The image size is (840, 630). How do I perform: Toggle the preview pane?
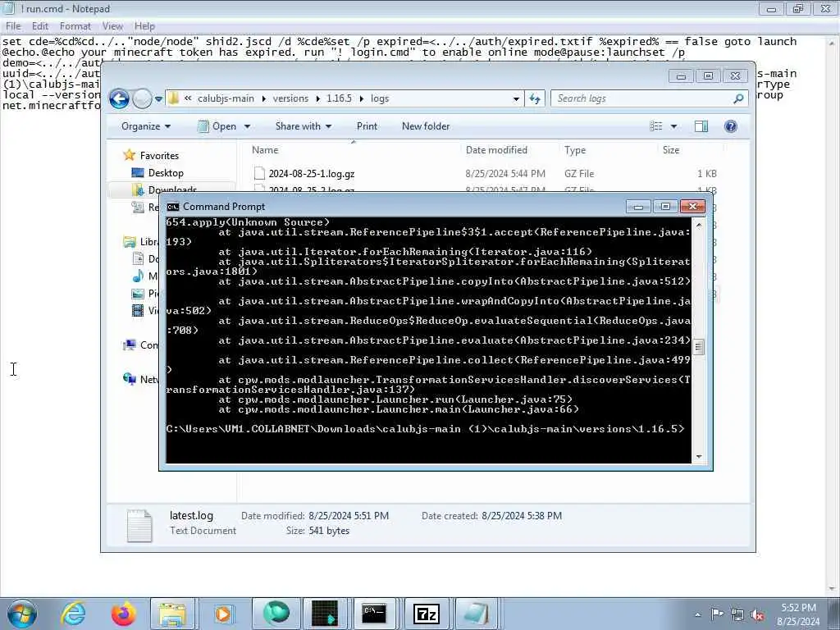pyautogui.click(x=701, y=126)
